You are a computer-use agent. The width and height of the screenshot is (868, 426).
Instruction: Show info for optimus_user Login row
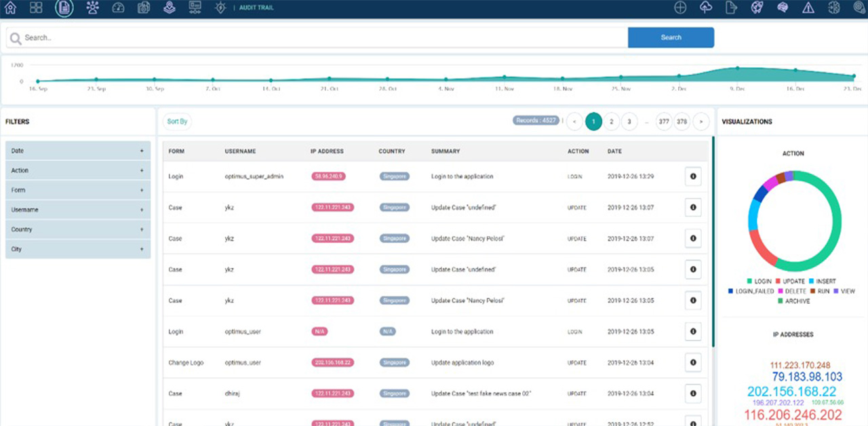693,332
